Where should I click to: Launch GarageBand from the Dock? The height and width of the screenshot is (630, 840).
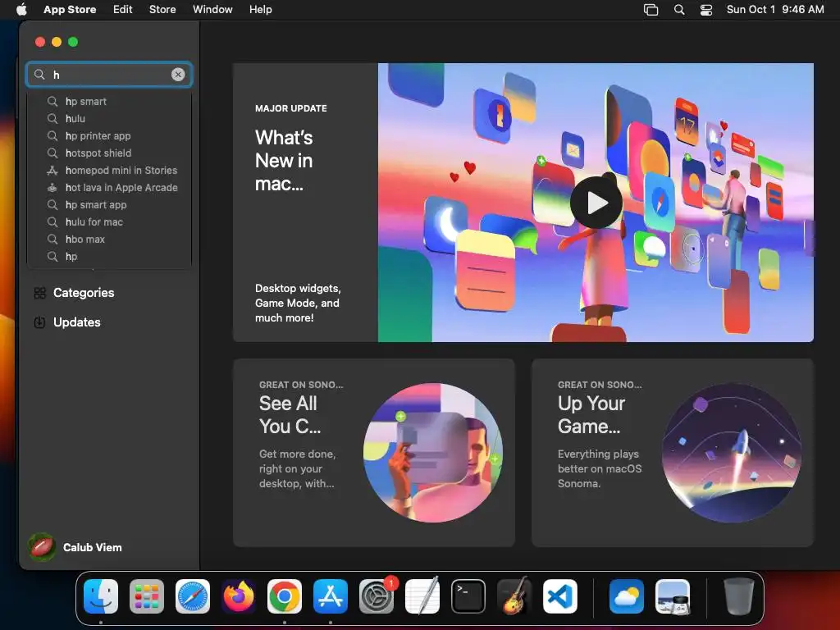pos(514,596)
